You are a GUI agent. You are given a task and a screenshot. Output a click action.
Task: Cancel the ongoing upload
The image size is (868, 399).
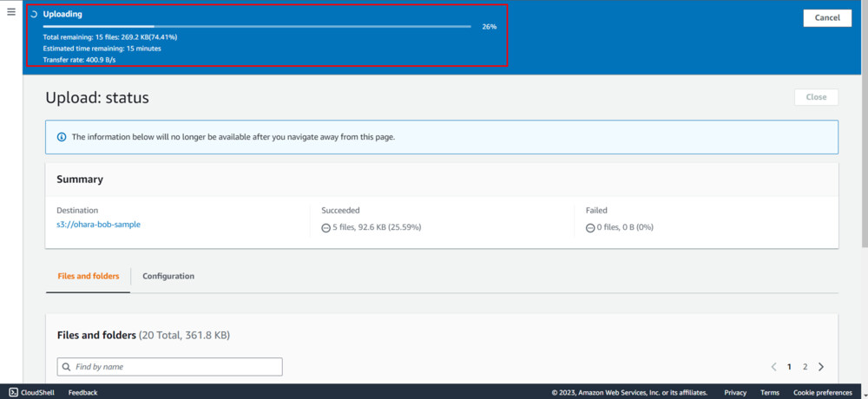[826, 17]
